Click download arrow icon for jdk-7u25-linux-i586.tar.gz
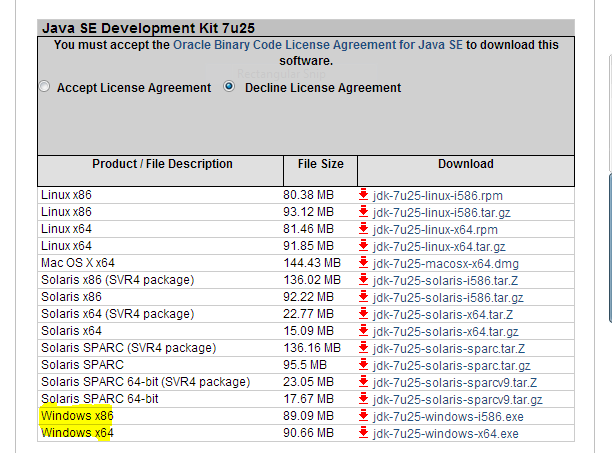This screenshot has height=453, width=612. (x=363, y=211)
